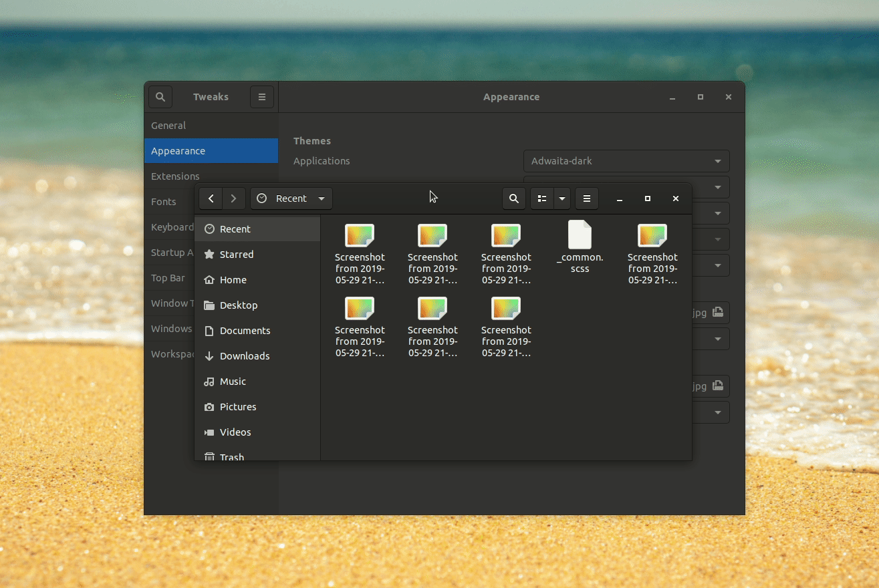Open search in the Files toolbar
Viewport: 879px width, 588px height.
tap(513, 198)
